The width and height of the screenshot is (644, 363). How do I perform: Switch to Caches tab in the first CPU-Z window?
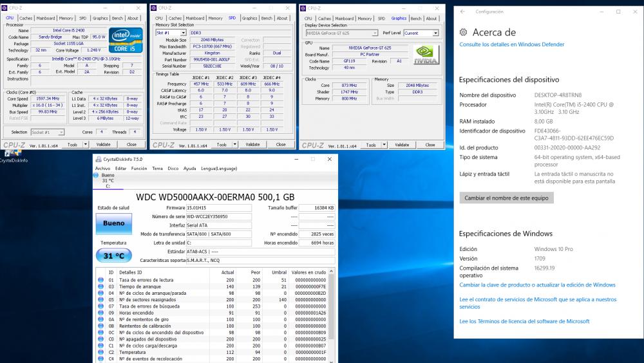(26, 19)
